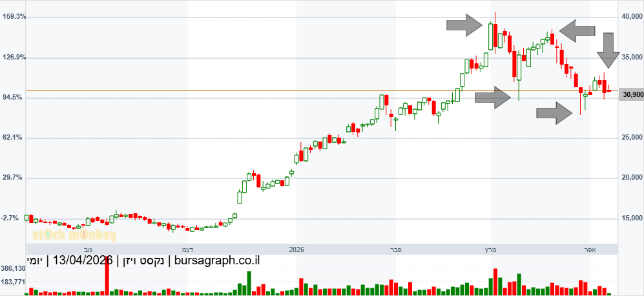644x296 pixels.
Task: Click the 25,000 price axis label
Action: (x=632, y=137)
